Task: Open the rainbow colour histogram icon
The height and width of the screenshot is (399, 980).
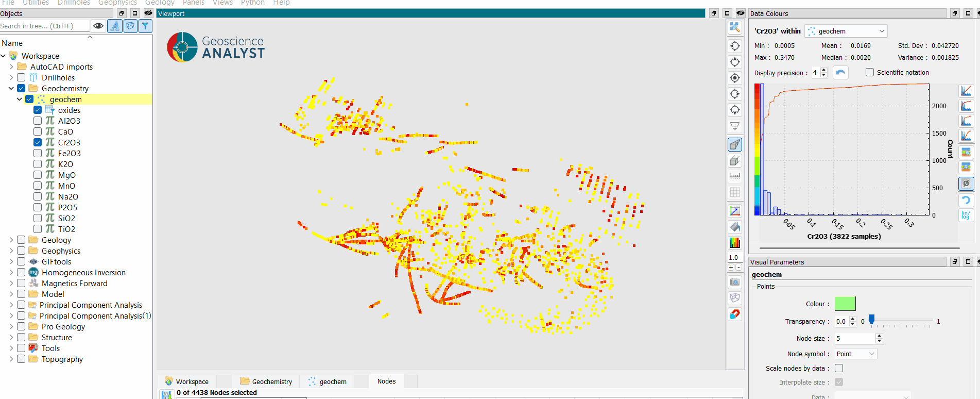Action: [x=735, y=243]
